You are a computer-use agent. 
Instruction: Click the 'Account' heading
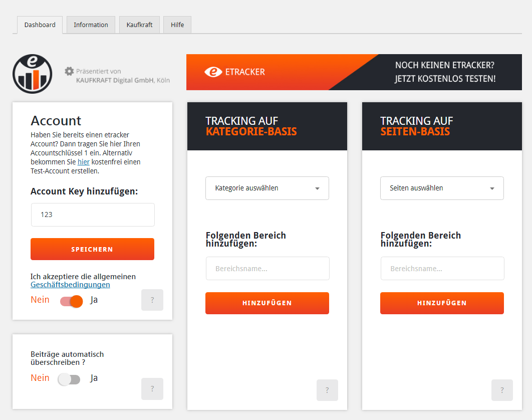tap(56, 121)
